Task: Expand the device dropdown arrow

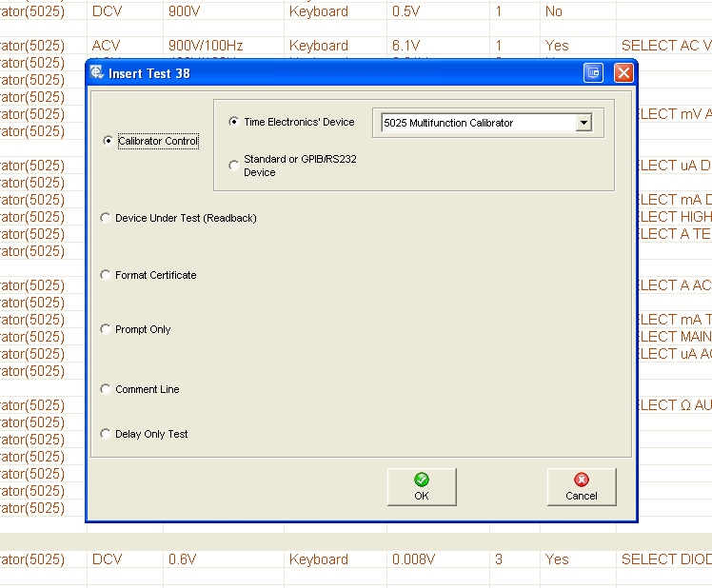Action: coord(583,123)
